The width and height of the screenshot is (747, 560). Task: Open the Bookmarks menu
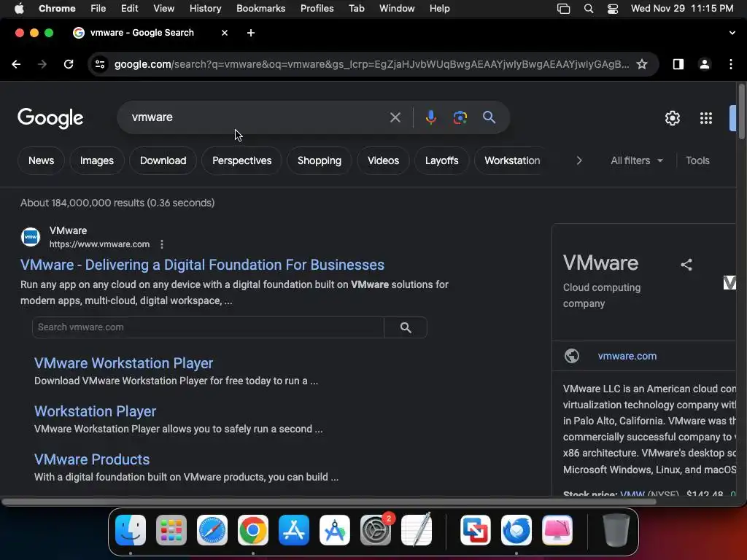[260, 9]
